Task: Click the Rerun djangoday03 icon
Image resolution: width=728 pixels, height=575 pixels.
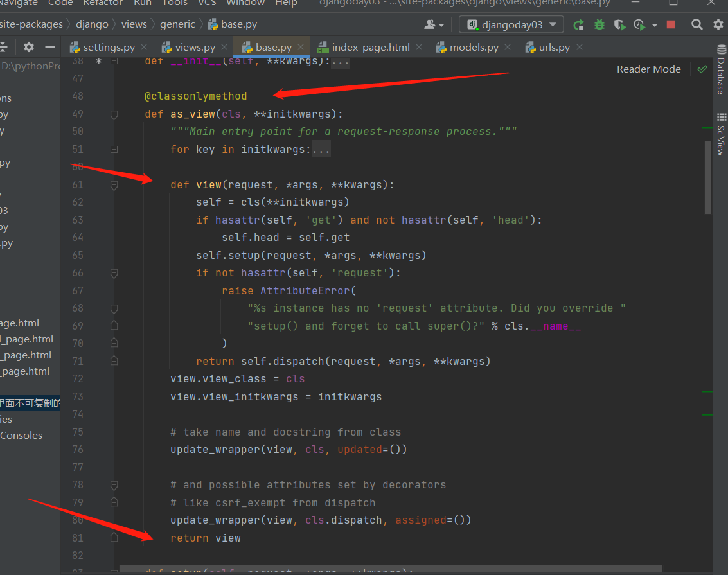Action: [x=578, y=24]
